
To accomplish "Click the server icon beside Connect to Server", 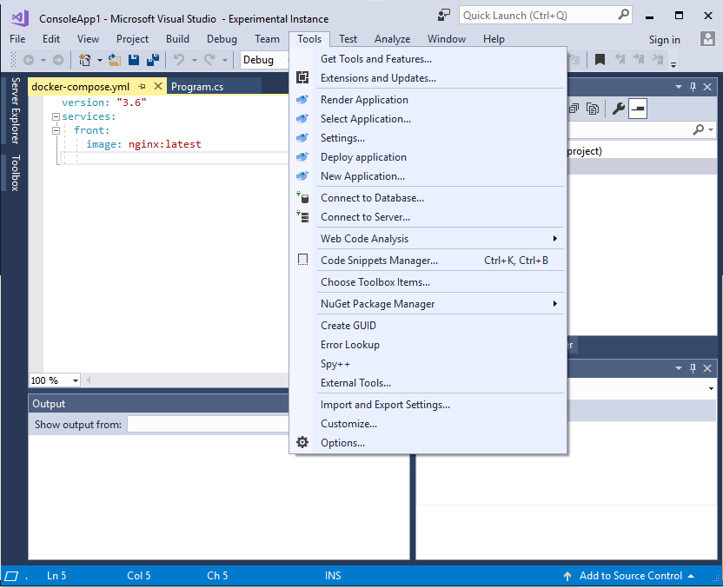I will coord(302,217).
